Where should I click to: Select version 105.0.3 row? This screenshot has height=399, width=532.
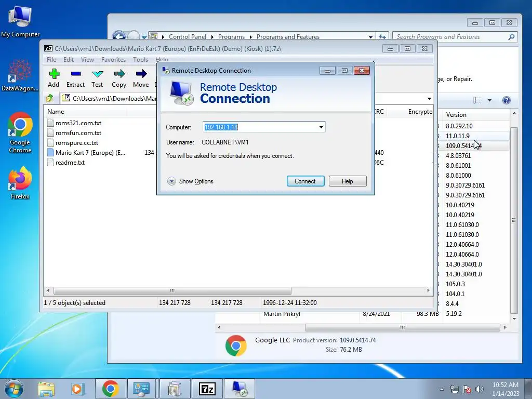476,284
